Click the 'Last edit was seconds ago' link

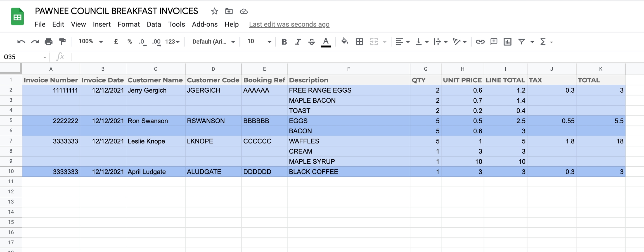[289, 24]
